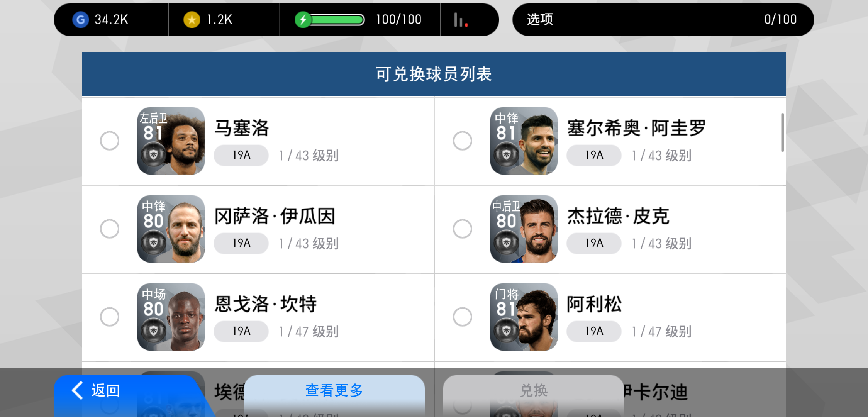The width and height of the screenshot is (868, 417).
Task: Click the player list scrollbar
Action: 782,132
